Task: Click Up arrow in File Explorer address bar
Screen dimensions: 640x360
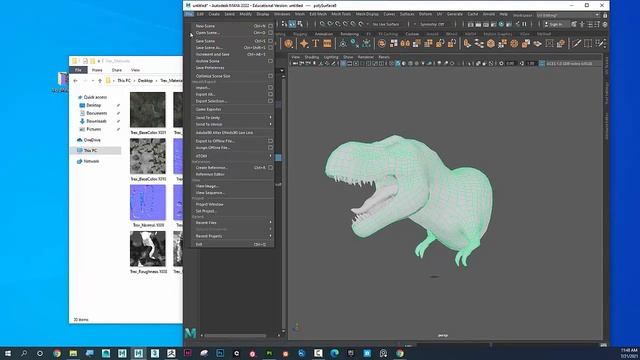Action: [x=100, y=81]
